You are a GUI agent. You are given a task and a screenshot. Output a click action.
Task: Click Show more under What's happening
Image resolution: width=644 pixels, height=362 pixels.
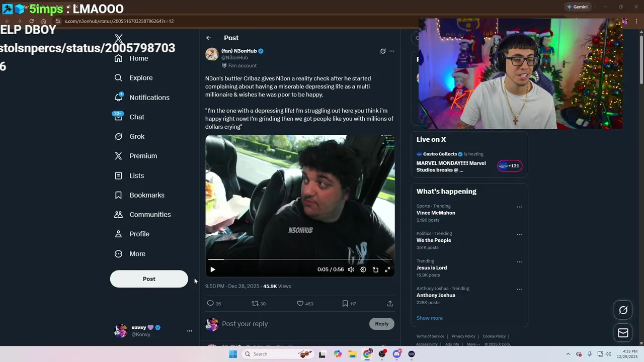[430, 318]
